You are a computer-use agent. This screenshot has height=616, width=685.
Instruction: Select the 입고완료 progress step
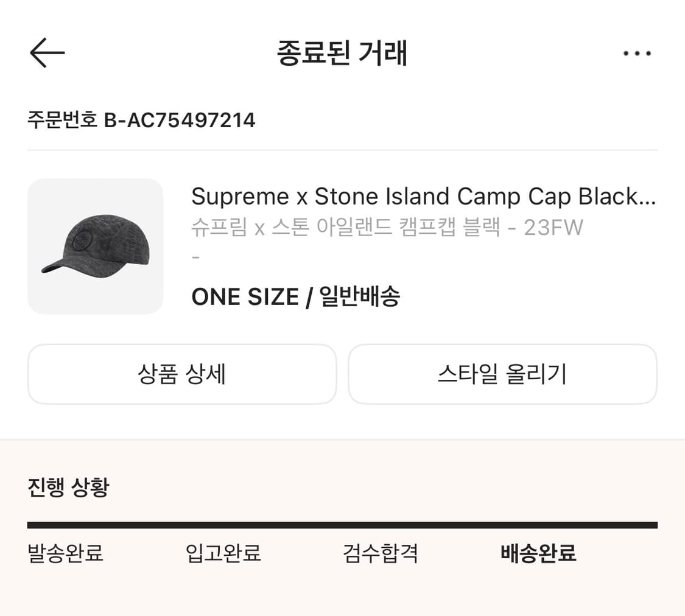pyautogui.click(x=222, y=553)
